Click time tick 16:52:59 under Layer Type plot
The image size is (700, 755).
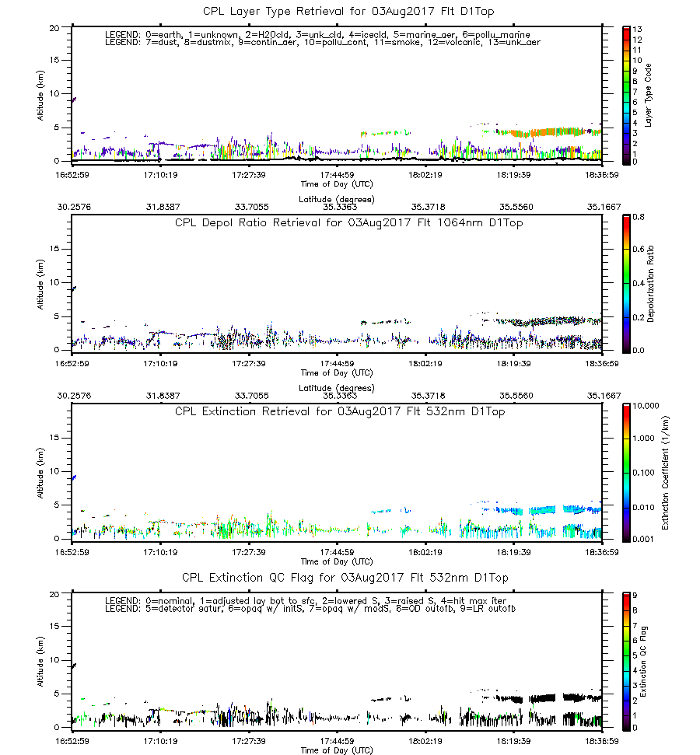click(x=72, y=175)
